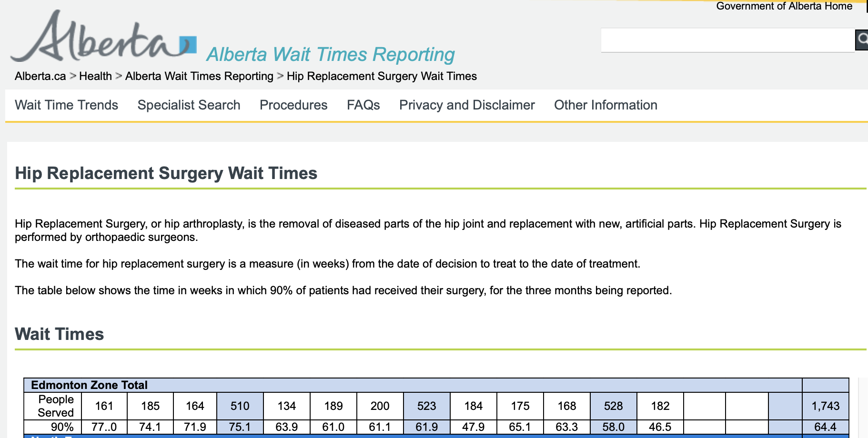Select the People Served cell 175
The width and height of the screenshot is (868, 438).
pos(520,406)
